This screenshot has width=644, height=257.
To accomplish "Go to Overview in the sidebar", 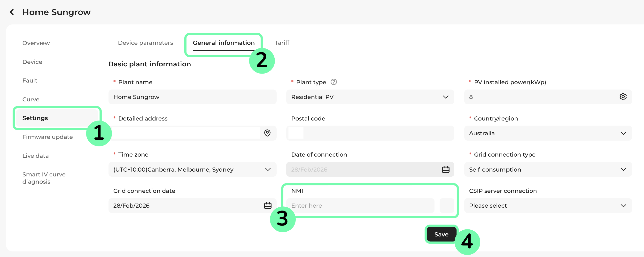I will (36, 43).
